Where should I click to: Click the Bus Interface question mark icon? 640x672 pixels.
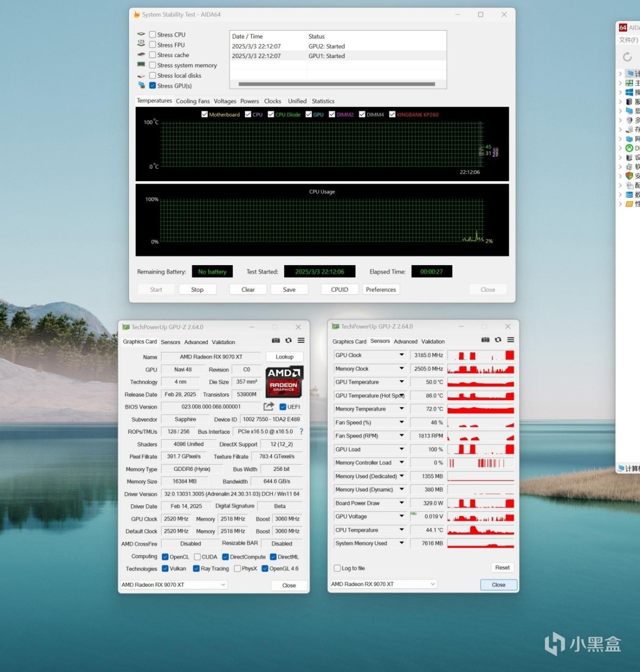pos(301,431)
